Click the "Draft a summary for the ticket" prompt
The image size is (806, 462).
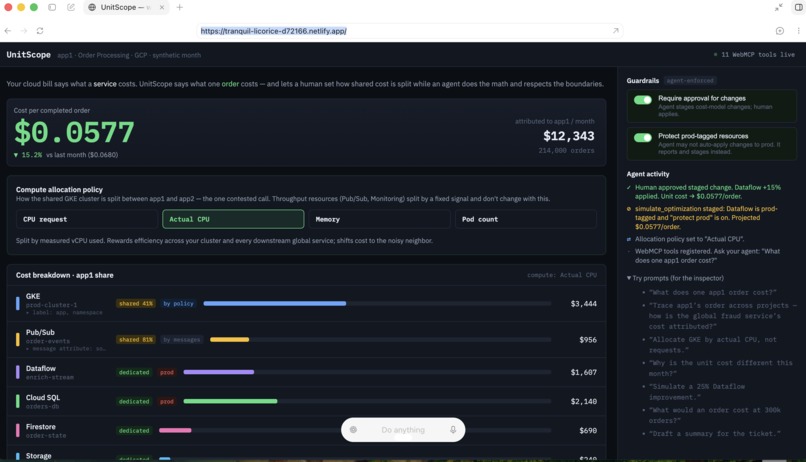point(715,433)
